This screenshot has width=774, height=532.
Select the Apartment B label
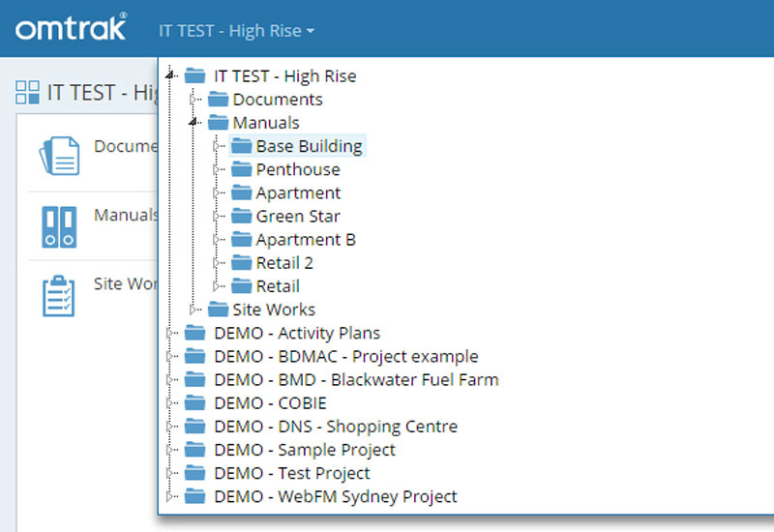[306, 240]
